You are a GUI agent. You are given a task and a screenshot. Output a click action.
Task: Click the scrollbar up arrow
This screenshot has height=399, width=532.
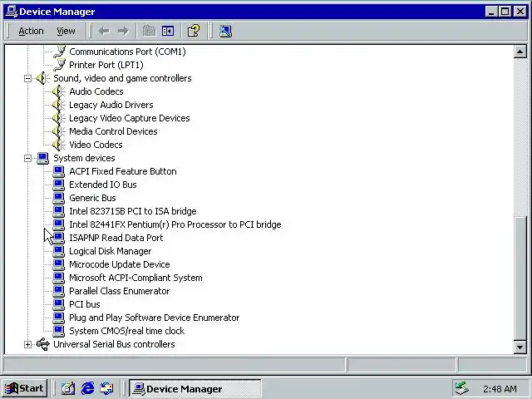coord(520,52)
